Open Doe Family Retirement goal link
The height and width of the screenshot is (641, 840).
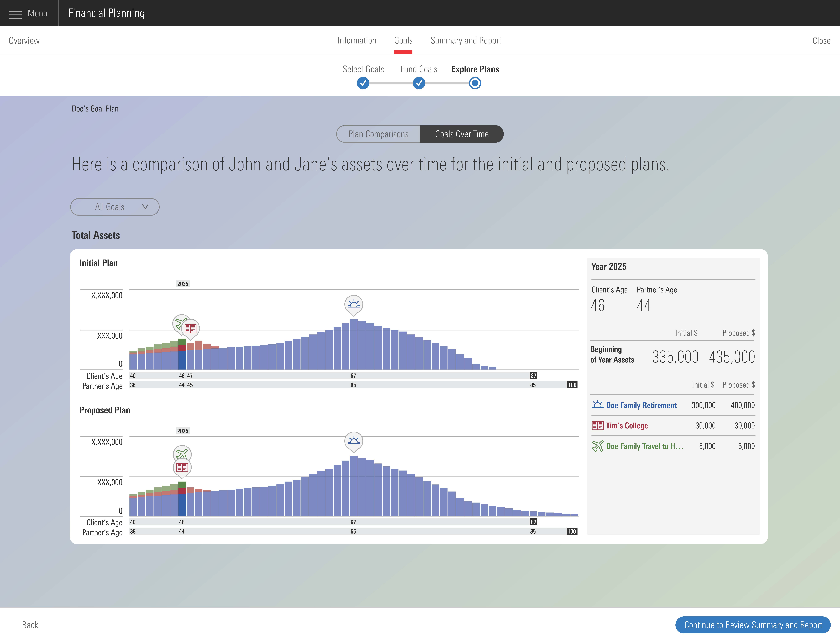(641, 405)
